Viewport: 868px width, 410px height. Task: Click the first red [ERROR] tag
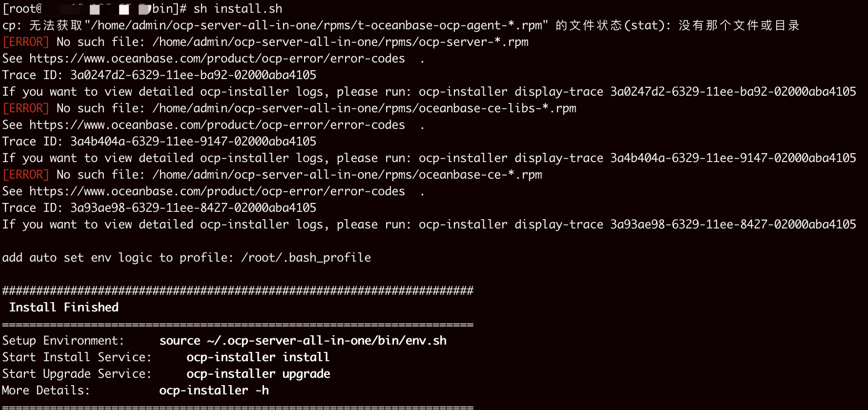(26, 42)
